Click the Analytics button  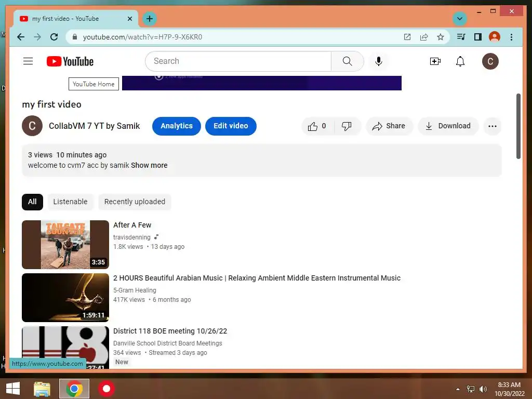177,126
